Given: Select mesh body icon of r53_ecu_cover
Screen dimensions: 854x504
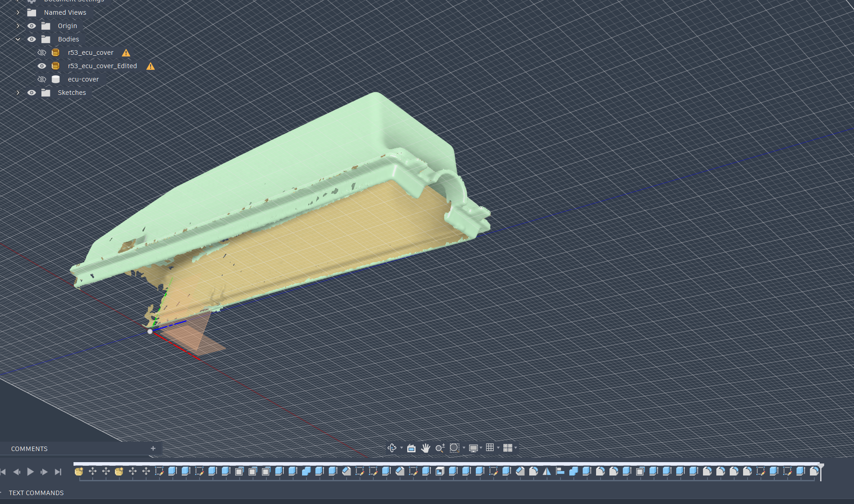Looking at the screenshot, I should tap(55, 53).
